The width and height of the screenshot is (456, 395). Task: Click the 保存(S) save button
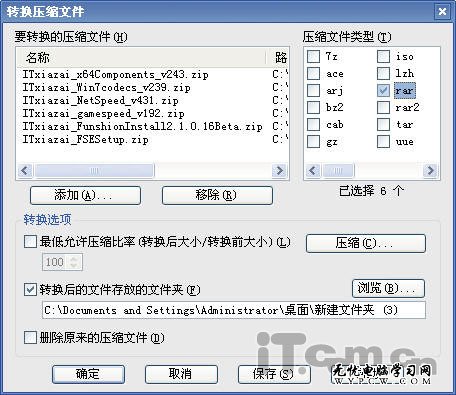tap(274, 374)
